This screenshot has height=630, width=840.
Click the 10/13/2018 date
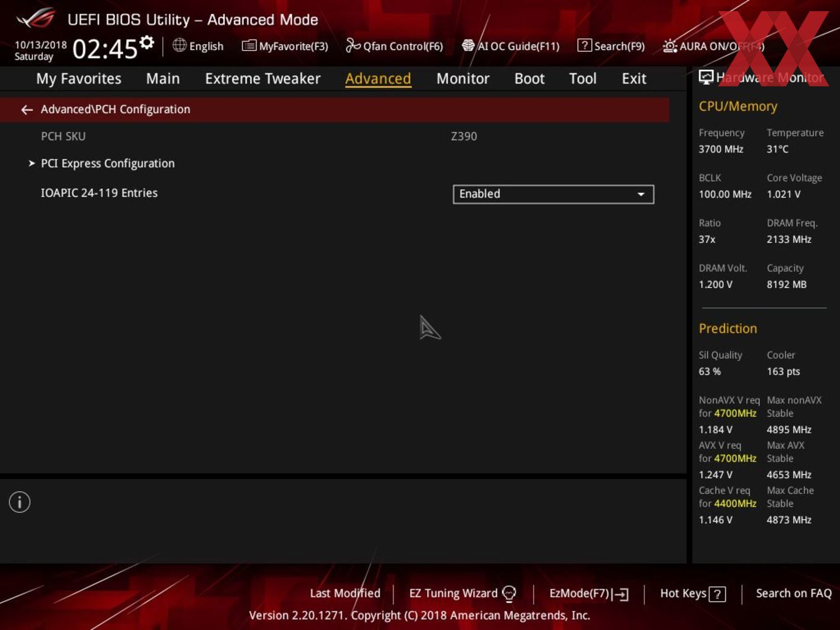pos(41,45)
